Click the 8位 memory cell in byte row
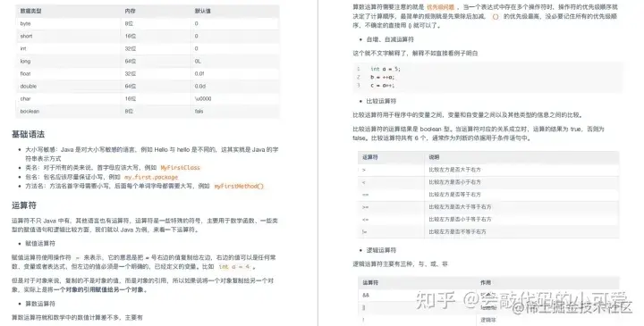 click(x=129, y=24)
